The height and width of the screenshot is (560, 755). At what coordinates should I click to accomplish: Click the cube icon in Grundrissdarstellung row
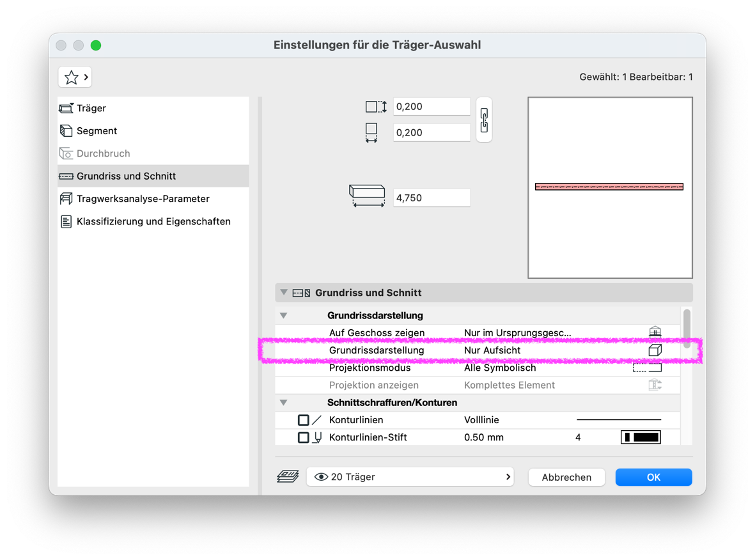(655, 350)
